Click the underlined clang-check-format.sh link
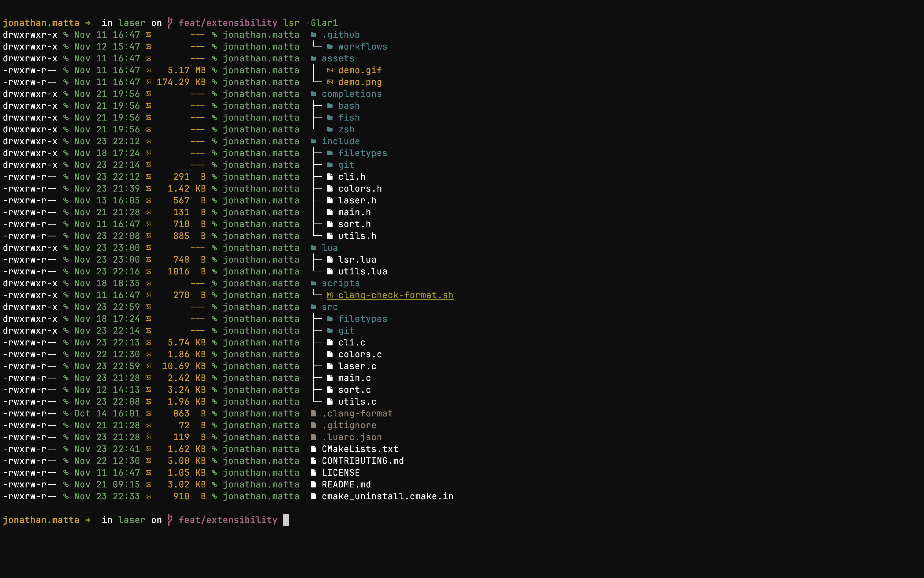Image resolution: width=924 pixels, height=578 pixels. click(395, 295)
